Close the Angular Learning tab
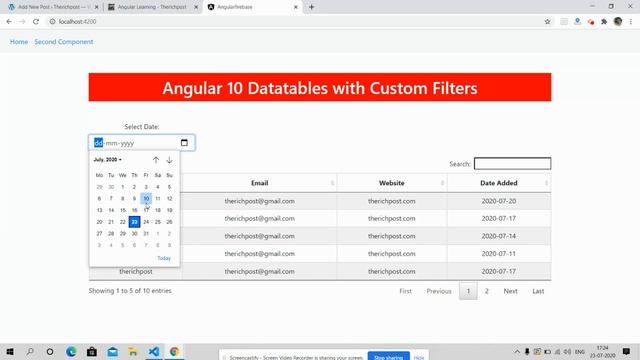Screen dimensions: 640x360 [x=196, y=7]
